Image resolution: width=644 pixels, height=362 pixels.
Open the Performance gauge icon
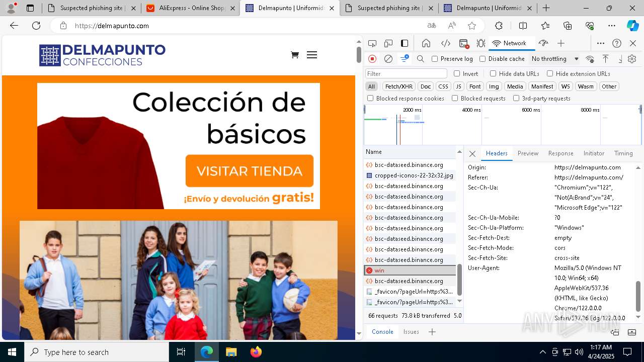point(543,43)
